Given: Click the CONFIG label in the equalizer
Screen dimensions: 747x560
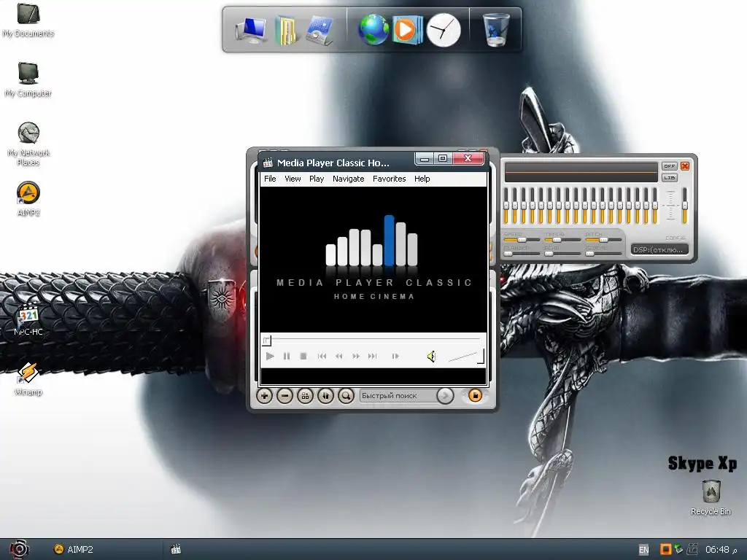Looking at the screenshot, I should pyautogui.click(x=675, y=238).
